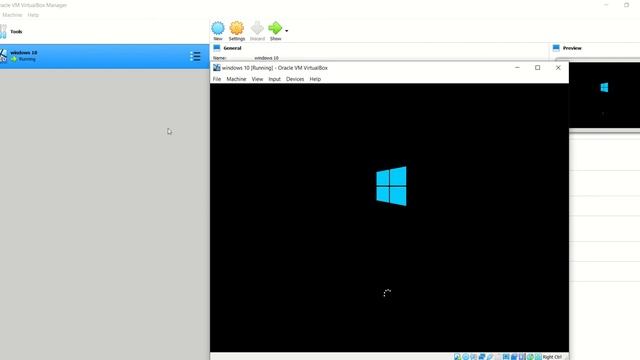The width and height of the screenshot is (640, 360).
Task: Open the Machine menu in VirtualBox Manager
Action: click(12, 15)
